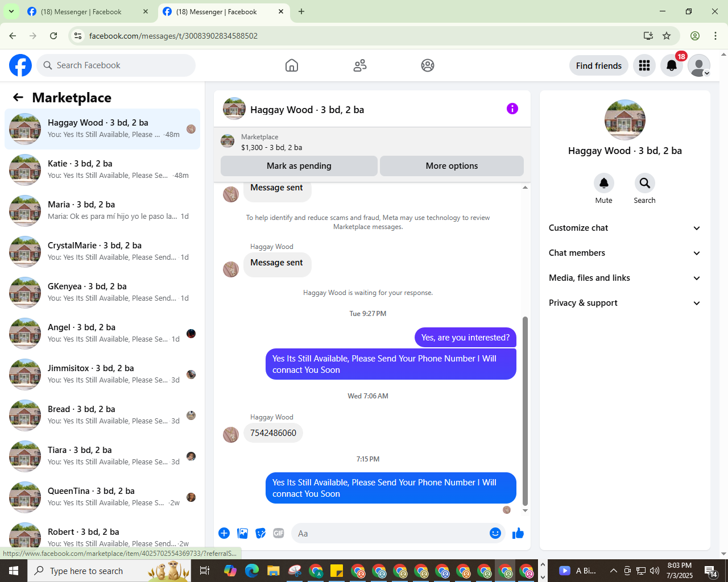Click the browser address bar URL
728x582 pixels.
173,36
